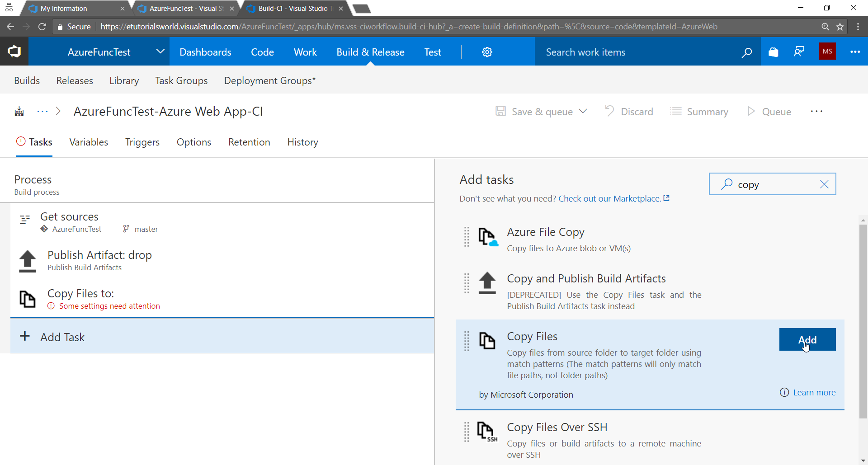Screen dimensions: 868x465
Task: Click the Copy Files task icon in list
Action: pos(487,341)
